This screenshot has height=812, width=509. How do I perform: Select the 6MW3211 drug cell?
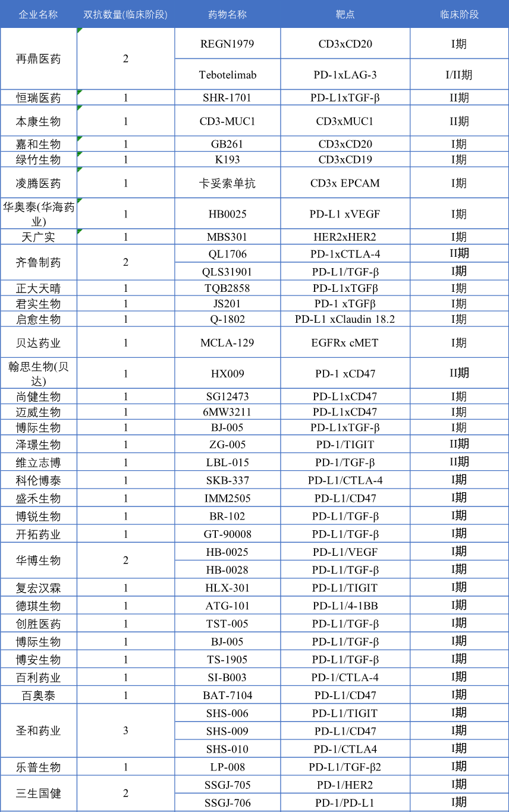tap(228, 411)
